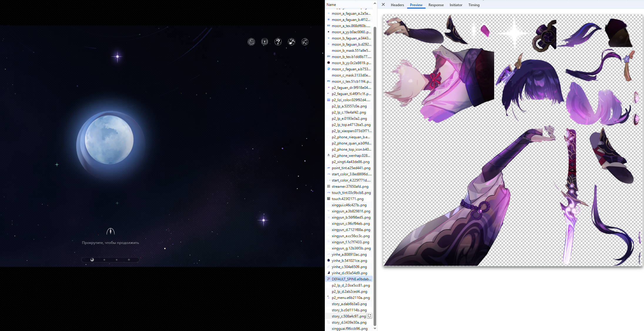Image resolution: width=644 pixels, height=331 pixels.
Task: Select touch_tint.03c9bcb8..png request
Action: tap(349, 193)
